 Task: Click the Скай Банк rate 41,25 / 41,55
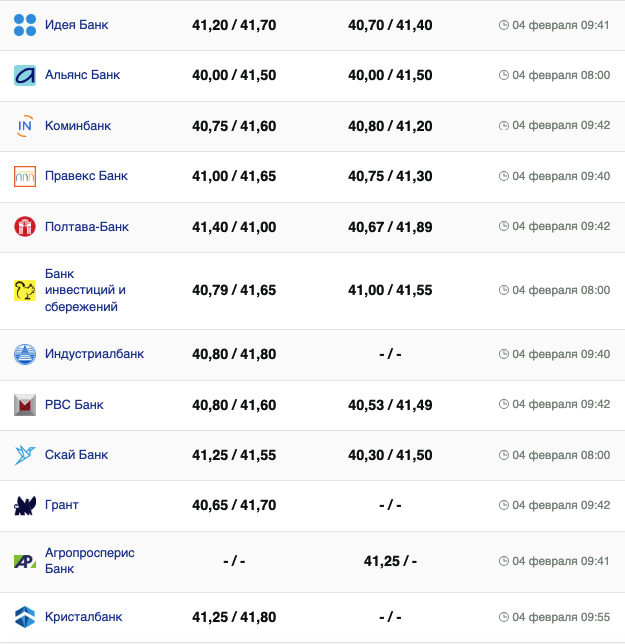[233, 455]
